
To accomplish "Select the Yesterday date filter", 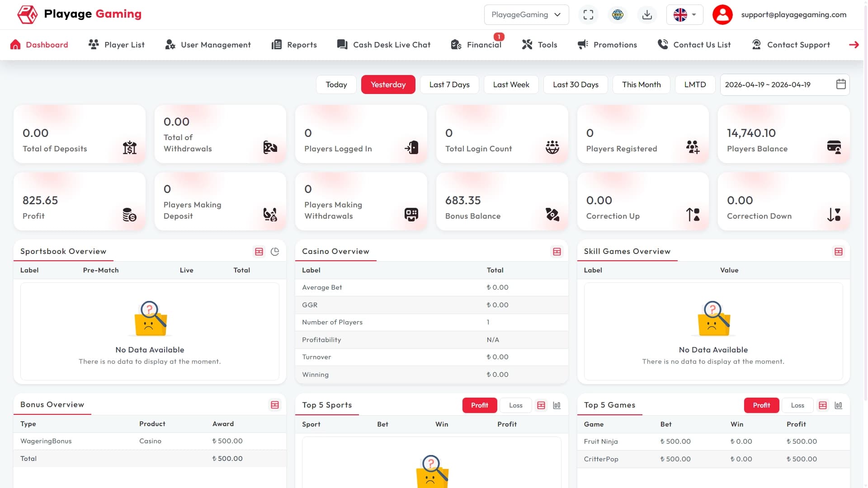I will pyautogui.click(x=388, y=84).
